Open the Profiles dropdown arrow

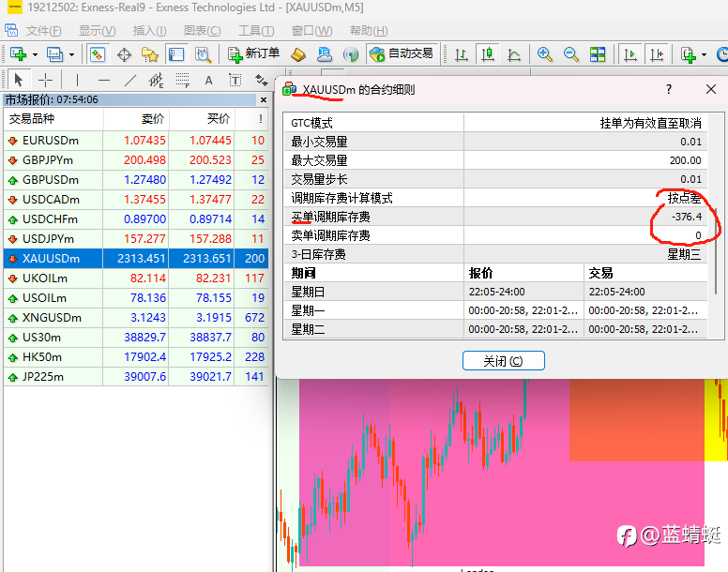click(71, 54)
